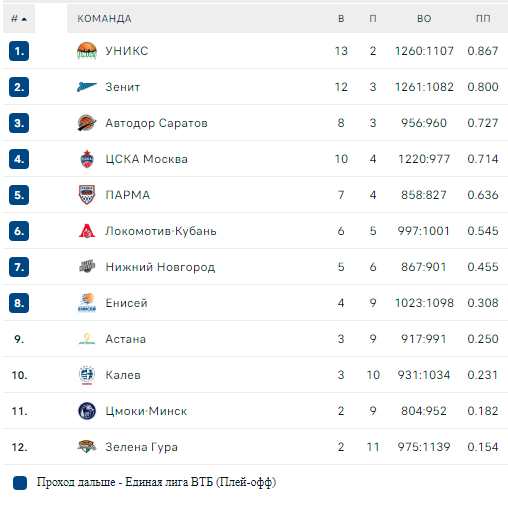Click rank badge 6. for Локомотив-Кубань
Screen dimensions: 508x505
(19, 231)
